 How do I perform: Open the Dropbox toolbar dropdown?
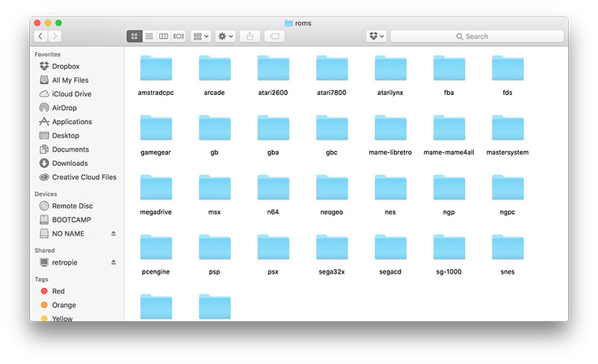376,36
